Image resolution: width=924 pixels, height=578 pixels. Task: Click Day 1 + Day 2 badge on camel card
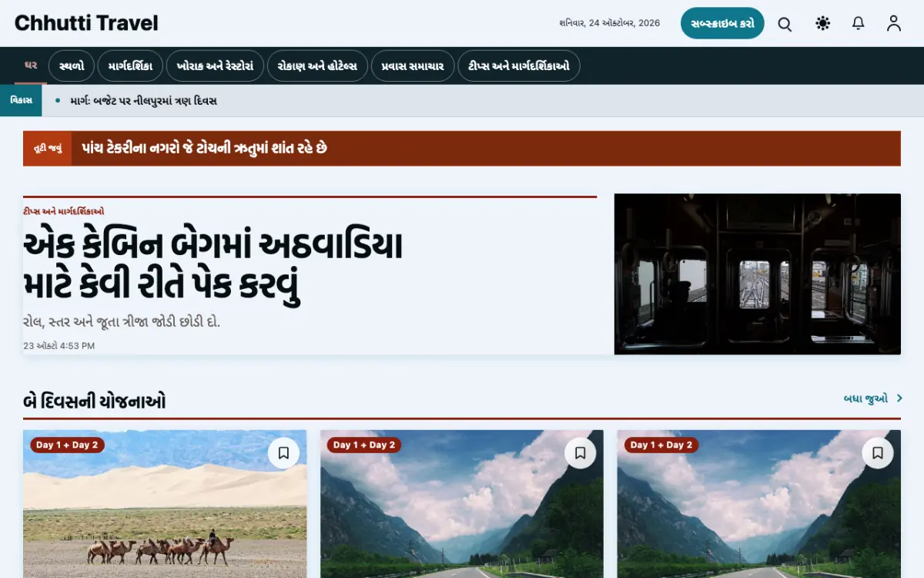click(68, 445)
